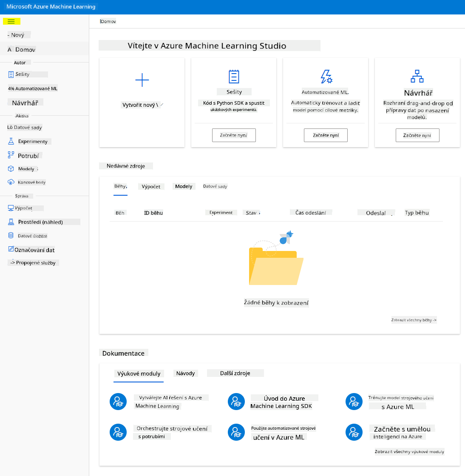Select the Běhy tab

[120, 186]
